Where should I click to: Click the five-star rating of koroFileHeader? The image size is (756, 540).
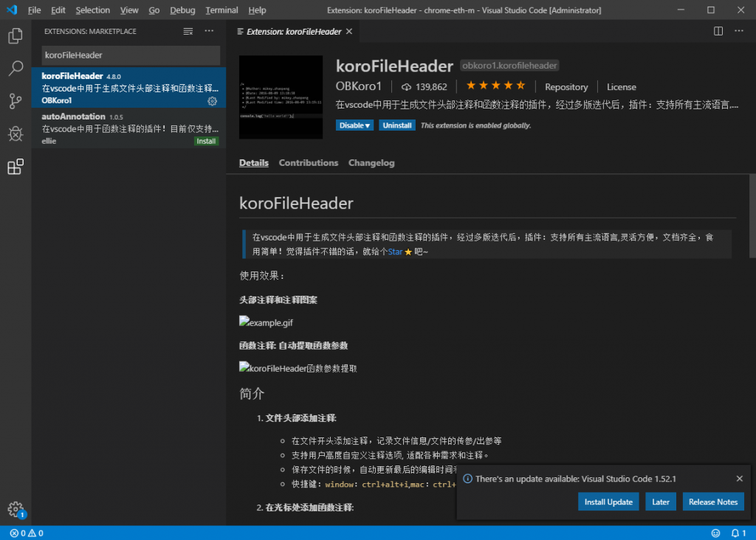click(495, 86)
